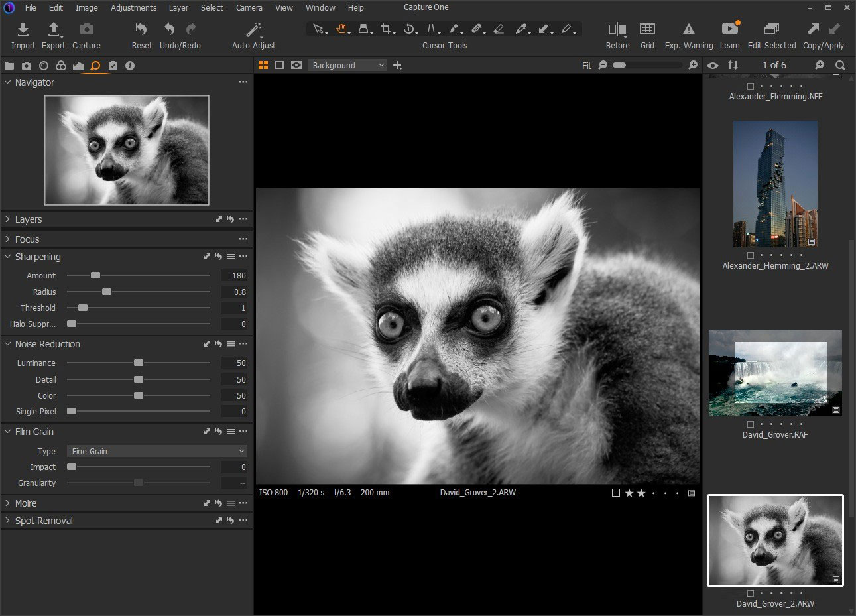
Task: Open the Film Grain Type dropdown
Action: pos(157,451)
